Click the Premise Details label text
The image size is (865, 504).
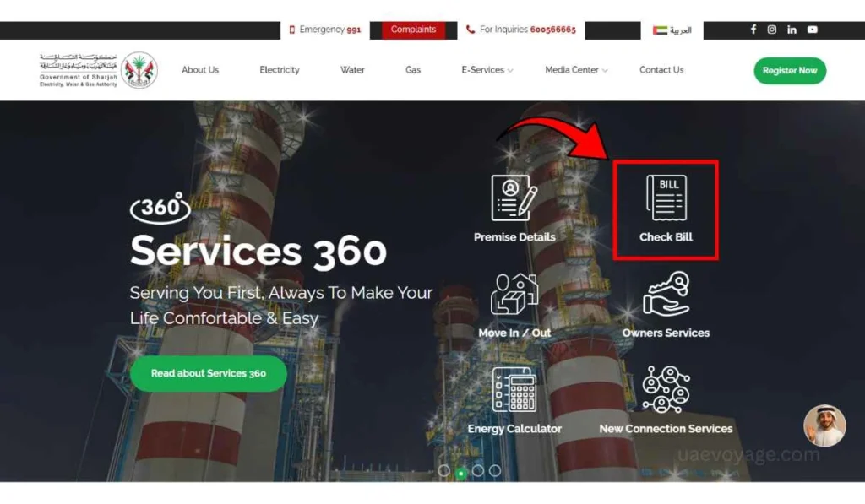pos(514,237)
